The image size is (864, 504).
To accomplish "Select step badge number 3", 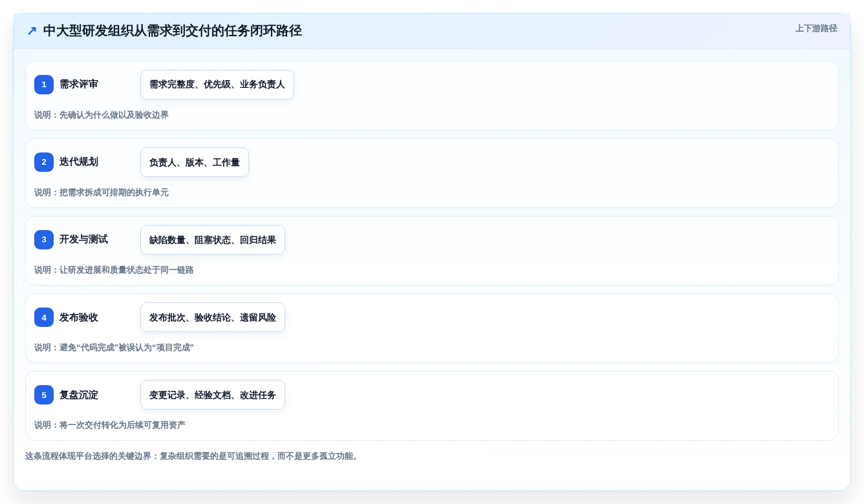I will click(x=44, y=240).
